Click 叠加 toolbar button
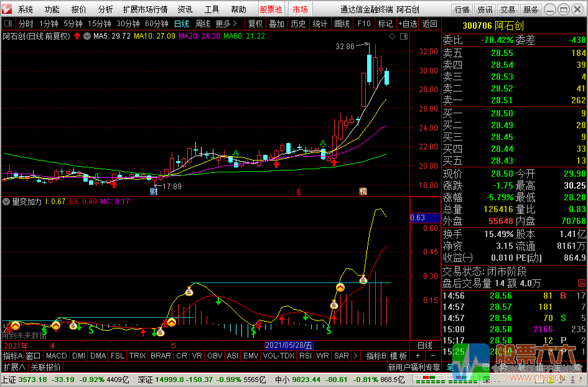 click(277, 24)
